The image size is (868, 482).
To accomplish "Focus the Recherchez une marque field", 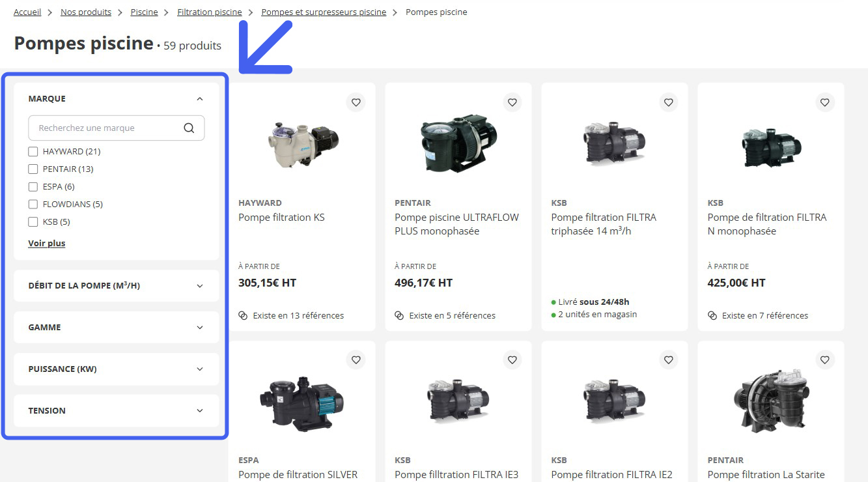I will coord(117,128).
